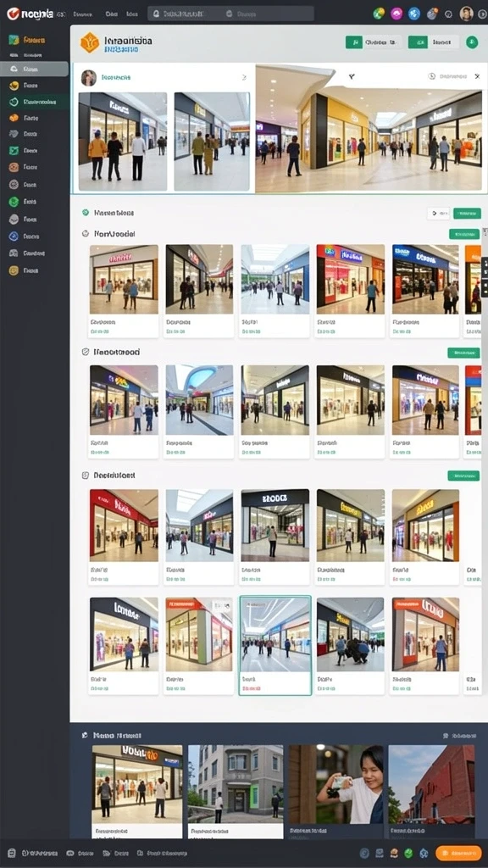
Task: Click the orange hexagon page logo
Action: pyautogui.click(x=90, y=43)
